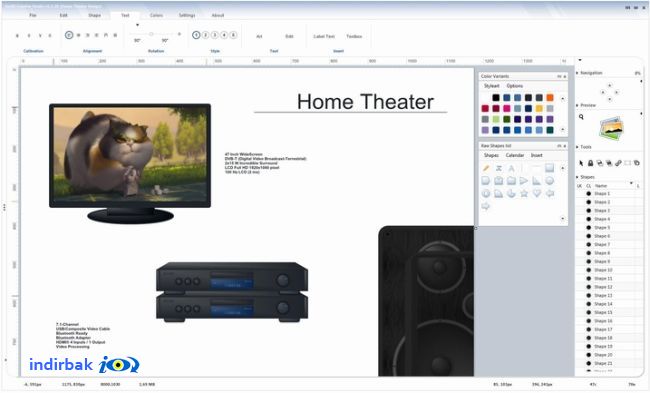
Task: Open the Colors ribbon tab
Action: pos(156,15)
